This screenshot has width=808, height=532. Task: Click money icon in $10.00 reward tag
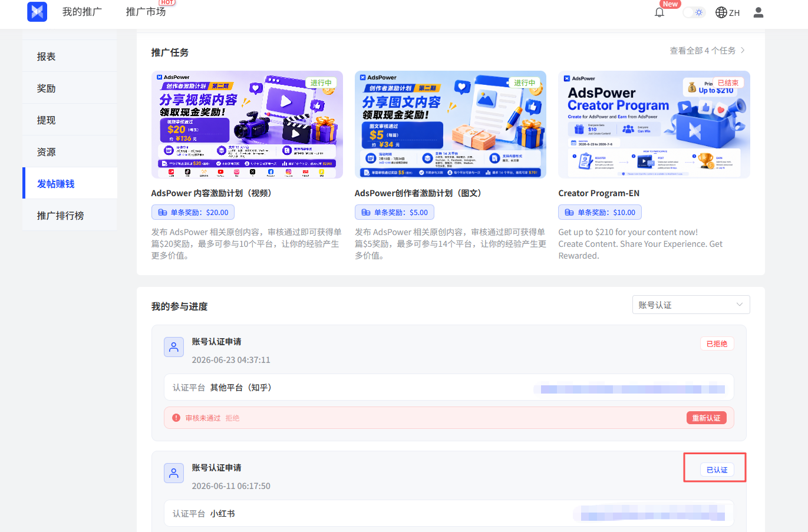[569, 212]
